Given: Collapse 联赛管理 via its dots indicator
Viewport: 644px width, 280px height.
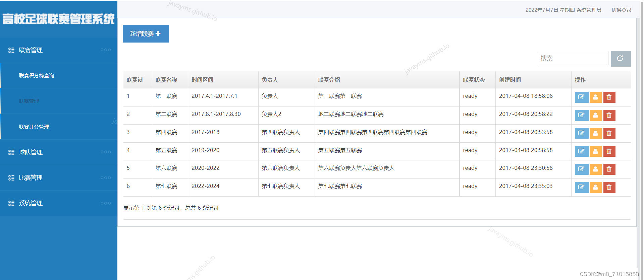Looking at the screenshot, I should coord(106,50).
